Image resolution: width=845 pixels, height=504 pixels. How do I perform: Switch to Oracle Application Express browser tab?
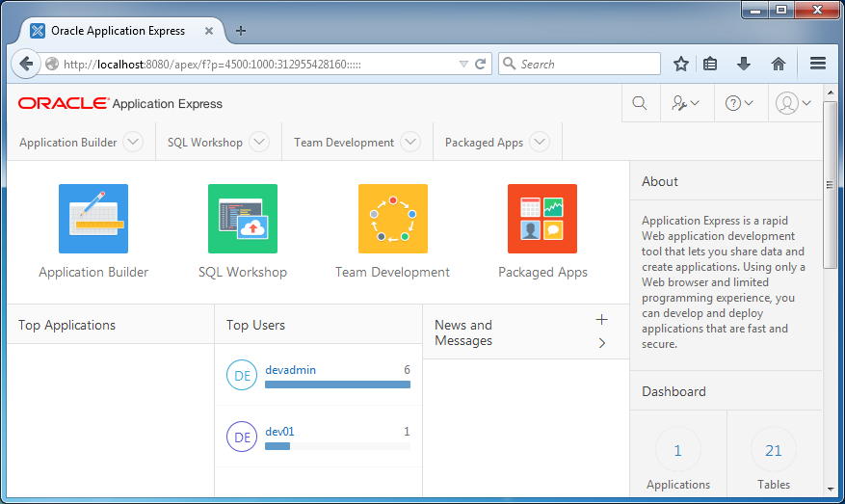[118, 31]
